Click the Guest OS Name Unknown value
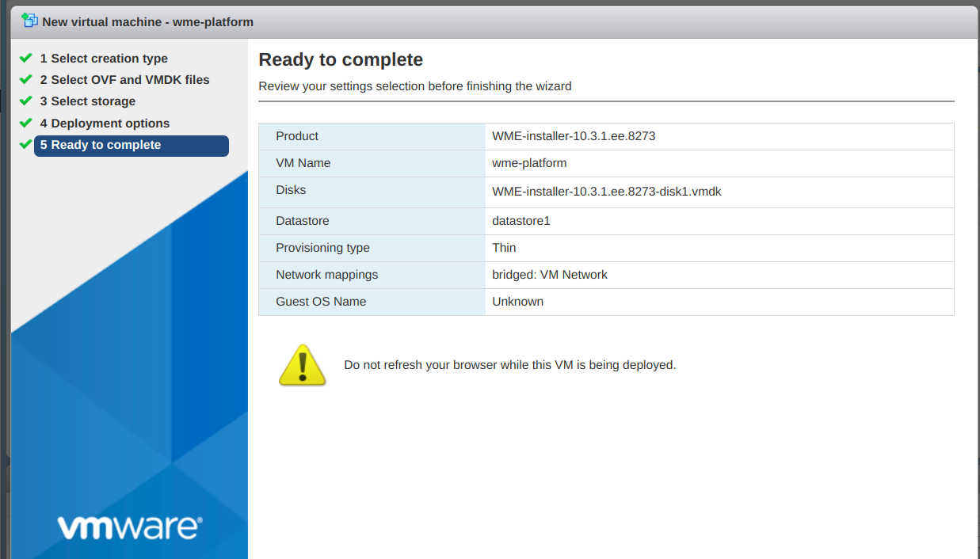Screen dimensions: 980x559 pos(517,302)
